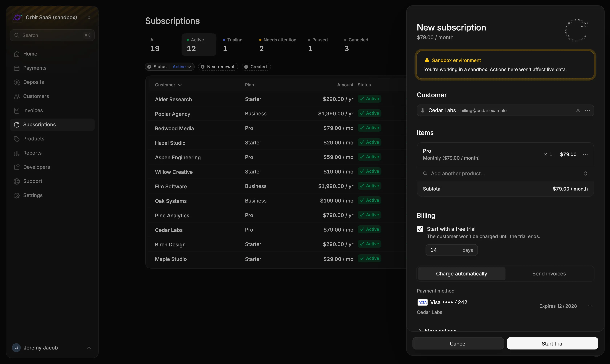The height and width of the screenshot is (364, 610).
Task: Click the Settings gear icon
Action: pos(17,195)
